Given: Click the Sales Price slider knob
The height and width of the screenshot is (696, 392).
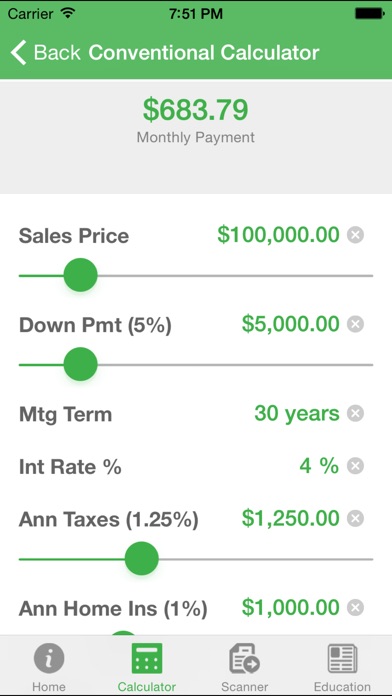Looking at the screenshot, I should [80, 275].
